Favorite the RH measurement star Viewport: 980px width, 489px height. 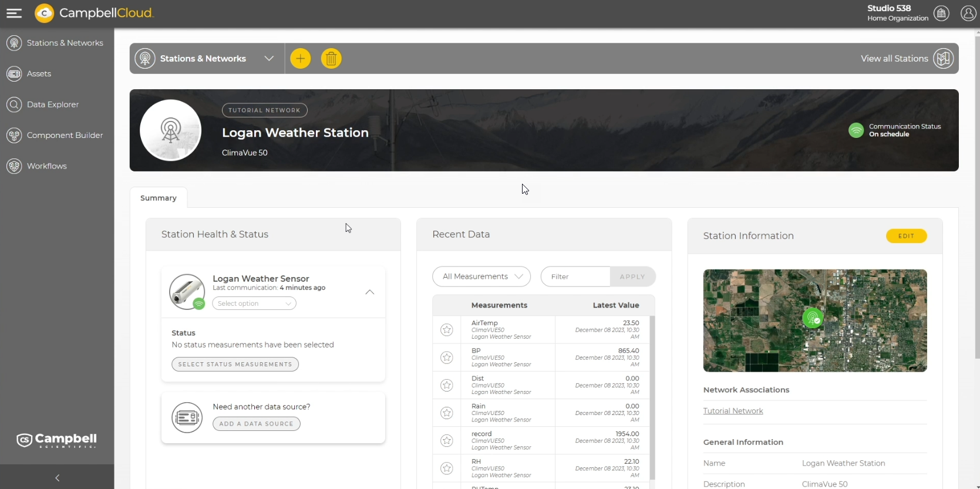(x=447, y=468)
